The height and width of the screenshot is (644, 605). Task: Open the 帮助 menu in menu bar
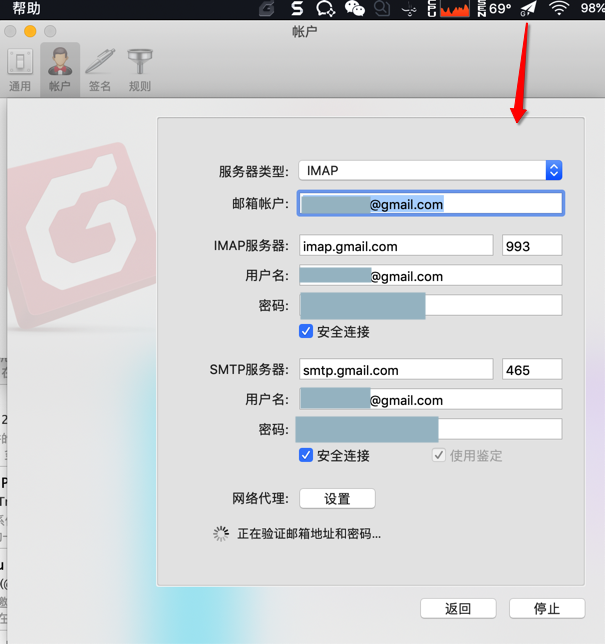tap(26, 8)
